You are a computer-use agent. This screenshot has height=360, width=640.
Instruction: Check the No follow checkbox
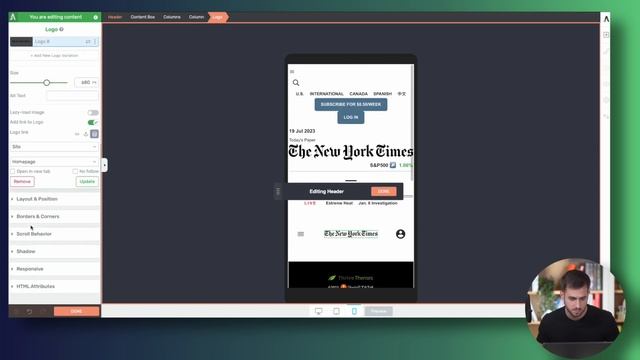pyautogui.click(x=75, y=171)
